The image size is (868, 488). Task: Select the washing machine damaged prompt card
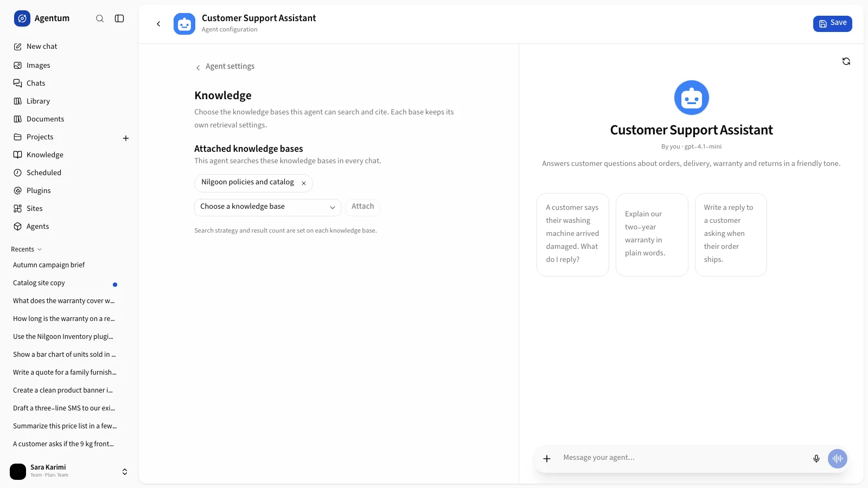click(573, 235)
